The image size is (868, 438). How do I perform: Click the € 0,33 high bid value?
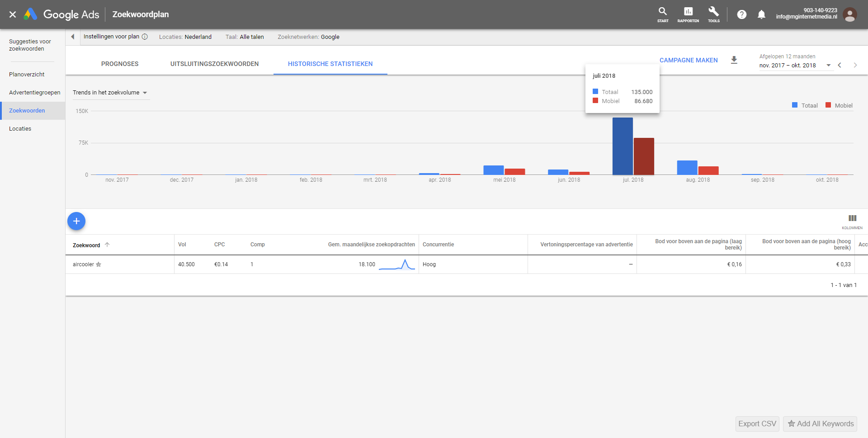843,264
